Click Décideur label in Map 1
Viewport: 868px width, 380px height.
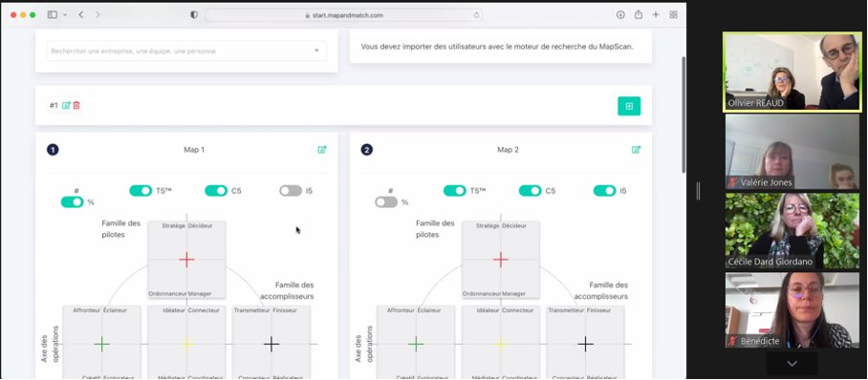200,225
